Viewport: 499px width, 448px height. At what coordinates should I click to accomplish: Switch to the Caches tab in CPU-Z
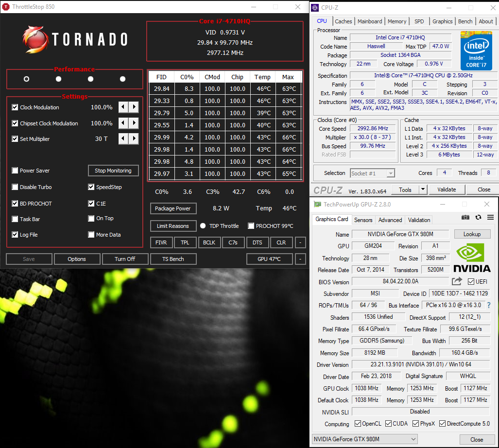pyautogui.click(x=344, y=21)
